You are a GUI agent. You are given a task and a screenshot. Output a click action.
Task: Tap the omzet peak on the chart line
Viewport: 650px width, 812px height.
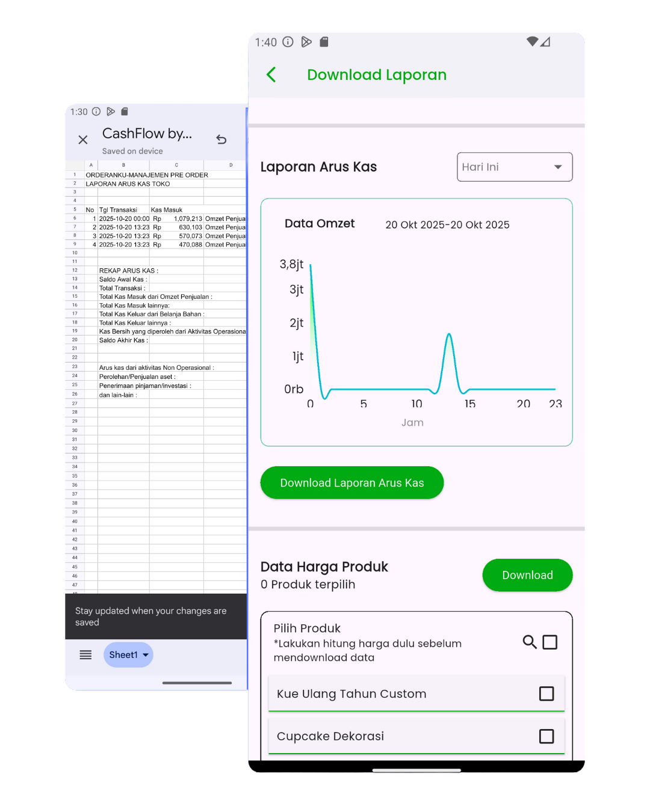(449, 334)
